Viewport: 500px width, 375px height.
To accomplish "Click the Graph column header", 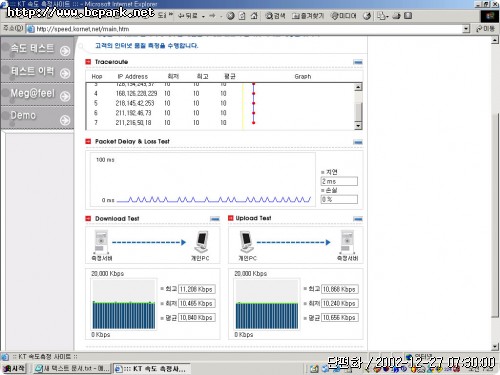I will [x=303, y=76].
